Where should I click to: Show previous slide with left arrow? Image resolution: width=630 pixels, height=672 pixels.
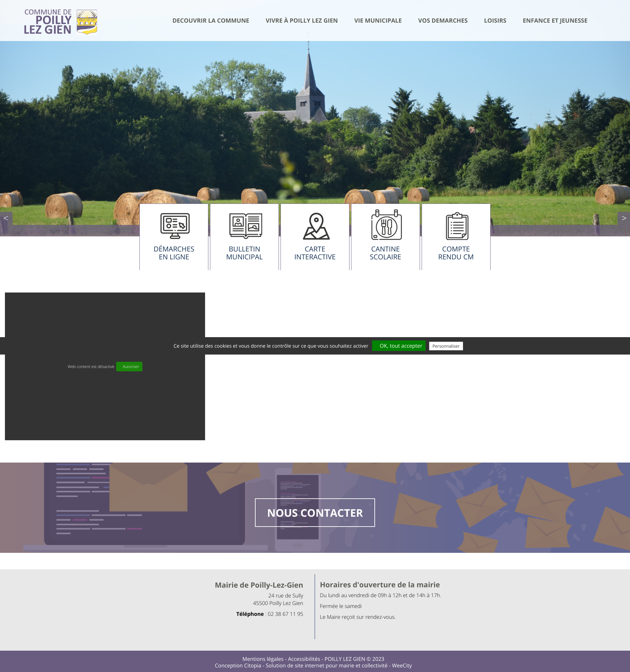pyautogui.click(x=6, y=218)
